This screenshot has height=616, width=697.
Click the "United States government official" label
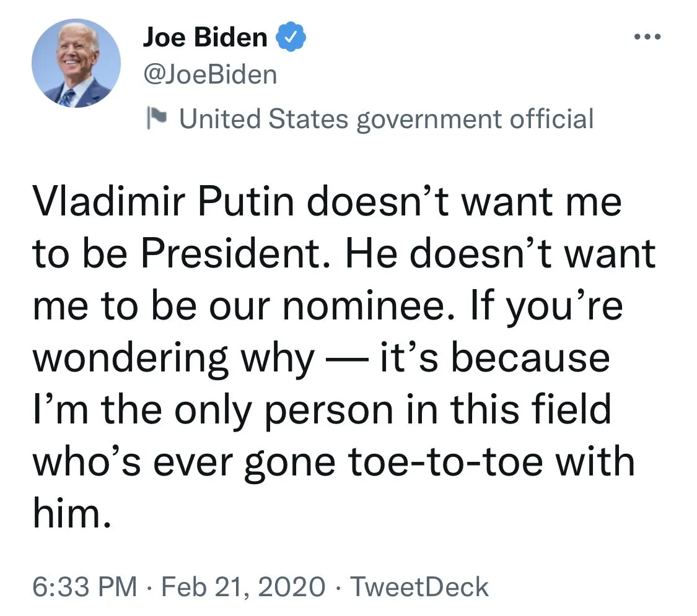coord(386,118)
